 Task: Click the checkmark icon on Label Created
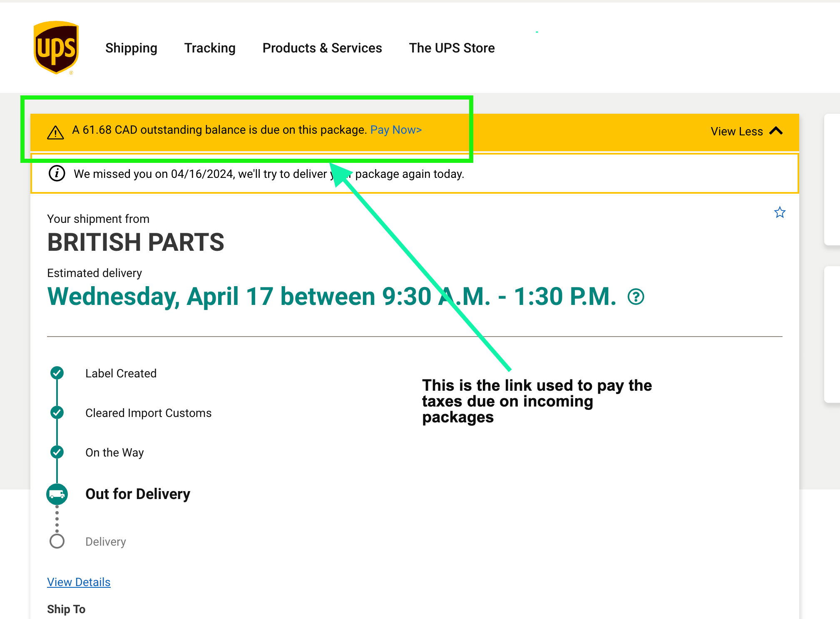pyautogui.click(x=57, y=373)
